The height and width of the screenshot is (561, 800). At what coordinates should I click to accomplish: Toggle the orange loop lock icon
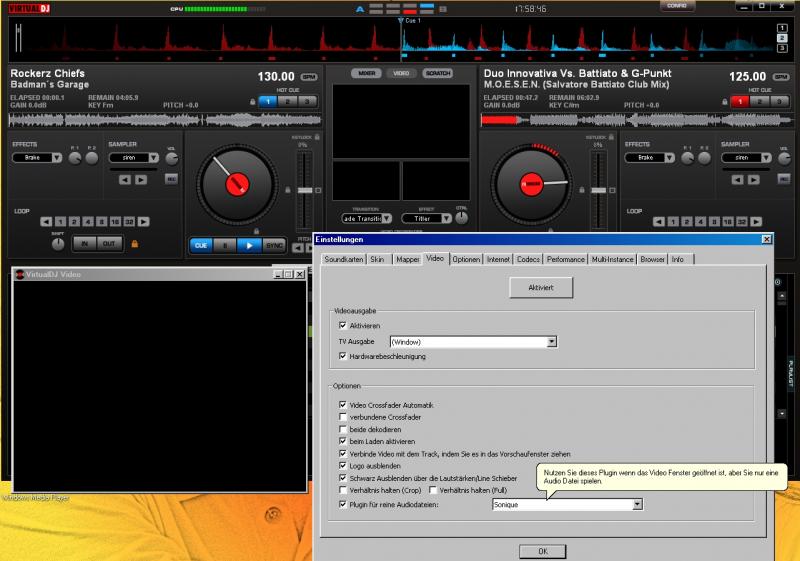click(x=135, y=244)
